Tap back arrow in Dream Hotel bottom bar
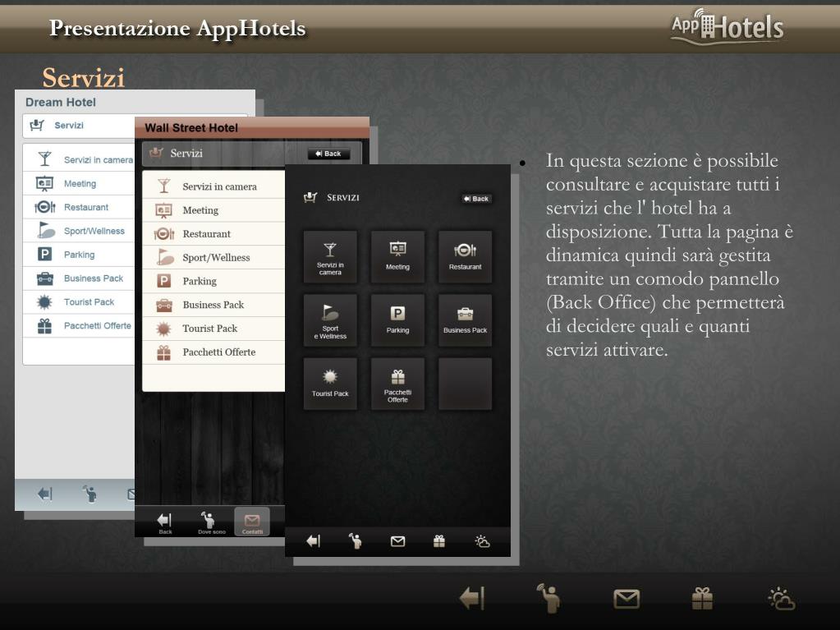840x630 pixels. click(45, 494)
